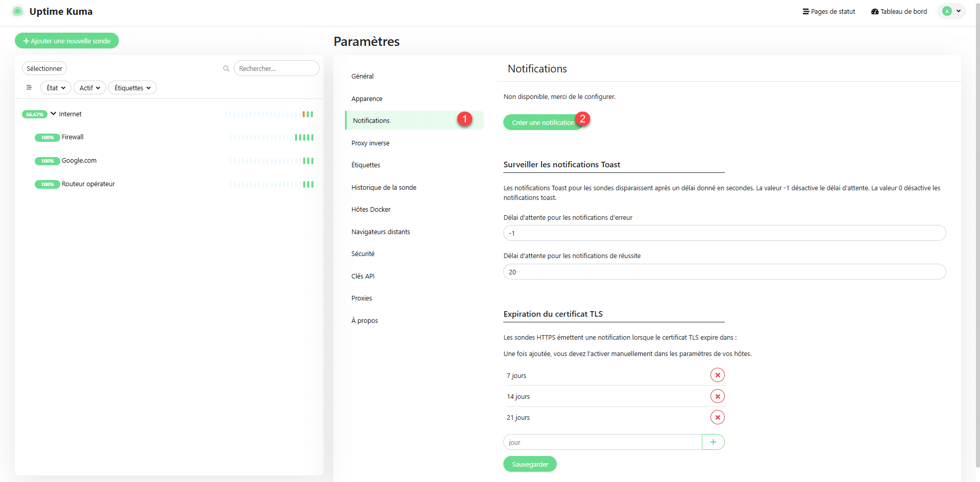Image resolution: width=980 pixels, height=482 pixels.
Task: Click the Créer une notification button
Action: coord(543,122)
